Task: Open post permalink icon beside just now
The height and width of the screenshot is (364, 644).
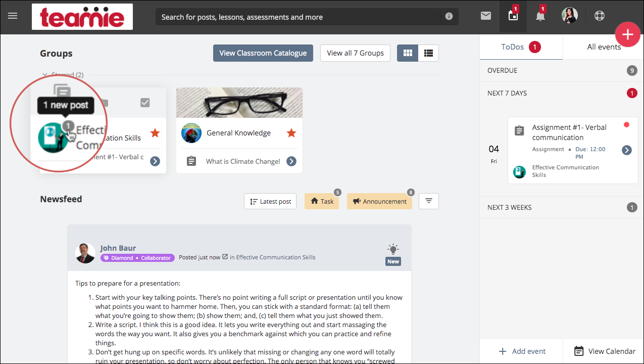Action: [225, 257]
